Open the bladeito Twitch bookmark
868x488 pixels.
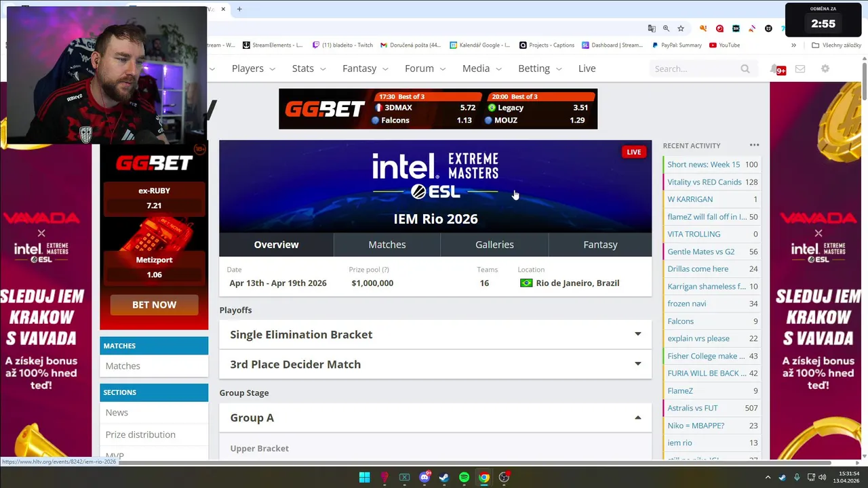[x=342, y=45]
